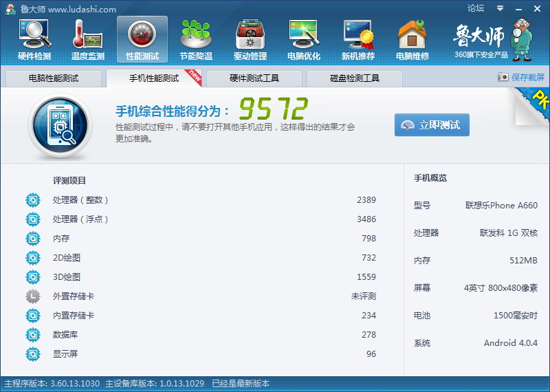This screenshot has width=550, height=392.
Task: Click the 处理器（整数） test item label
Action: point(80,200)
